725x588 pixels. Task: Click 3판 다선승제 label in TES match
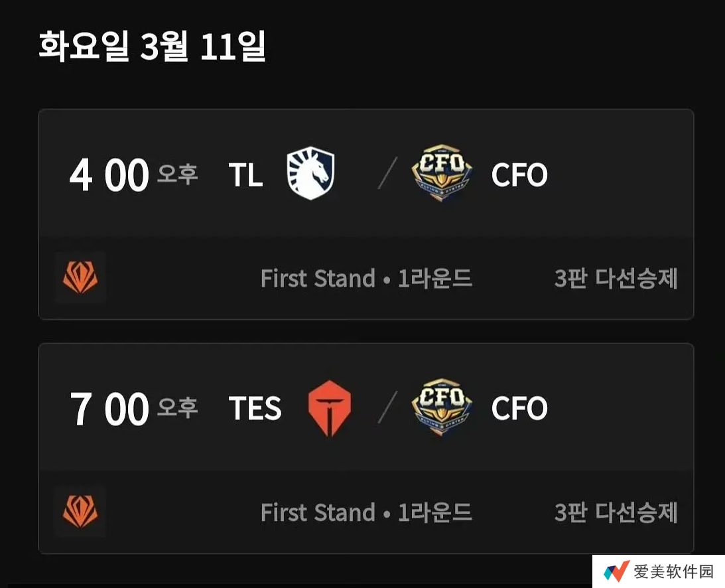[x=616, y=513]
